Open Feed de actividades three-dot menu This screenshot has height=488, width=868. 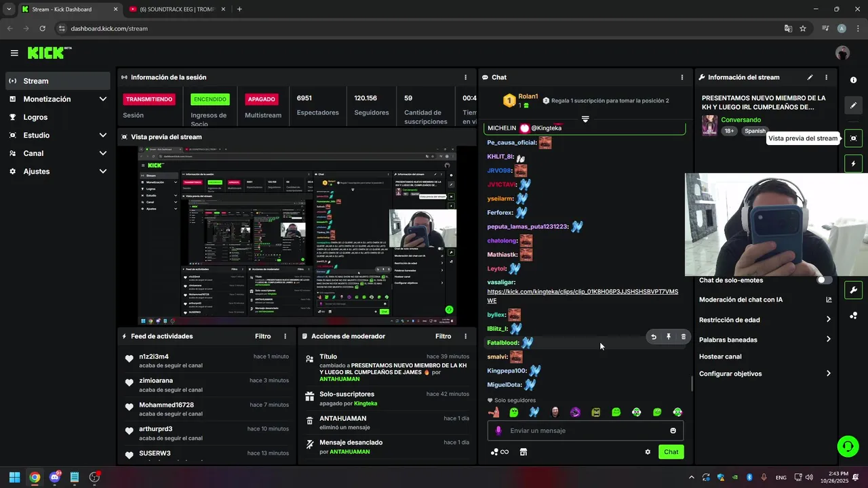point(285,336)
